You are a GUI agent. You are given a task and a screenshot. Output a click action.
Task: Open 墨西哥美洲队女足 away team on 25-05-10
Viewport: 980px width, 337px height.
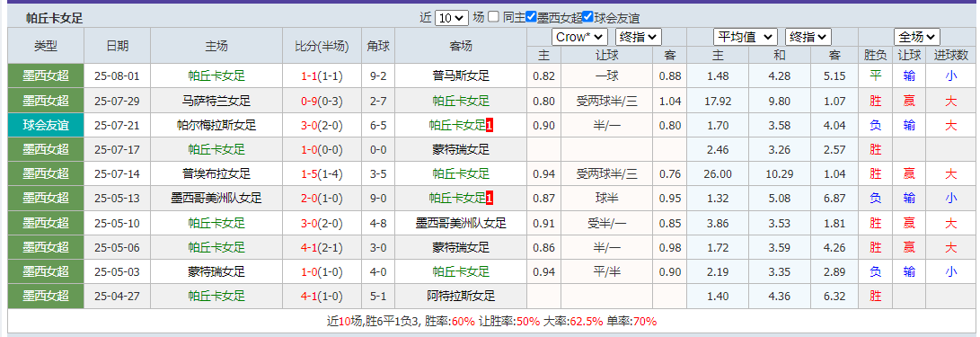[x=461, y=223]
